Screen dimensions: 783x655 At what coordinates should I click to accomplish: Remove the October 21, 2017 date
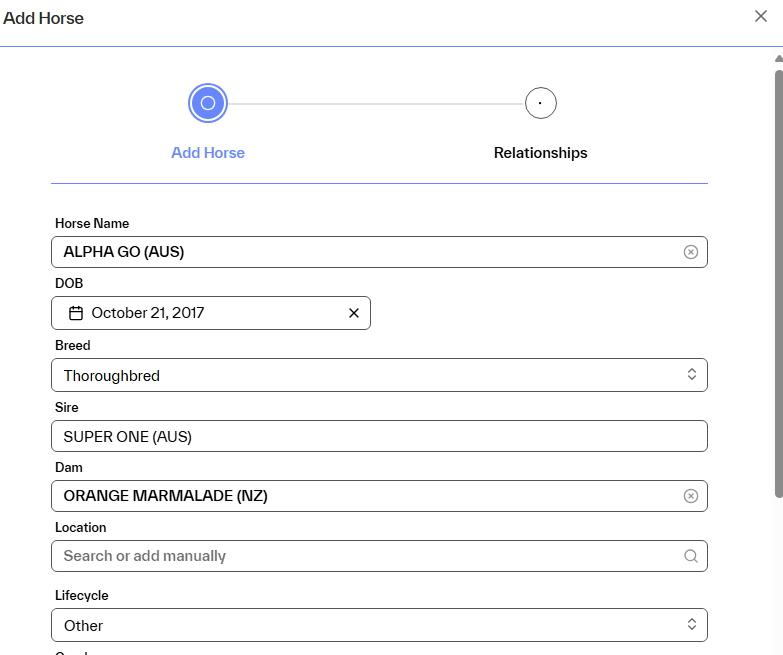pyautogui.click(x=353, y=313)
